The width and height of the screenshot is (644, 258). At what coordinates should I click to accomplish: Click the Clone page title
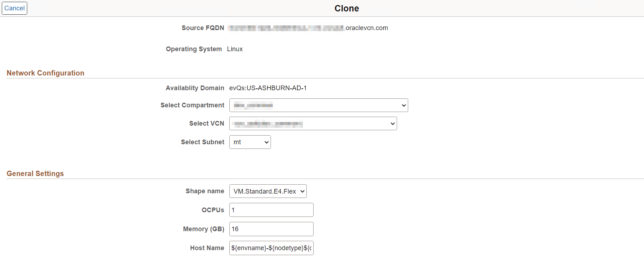[347, 8]
